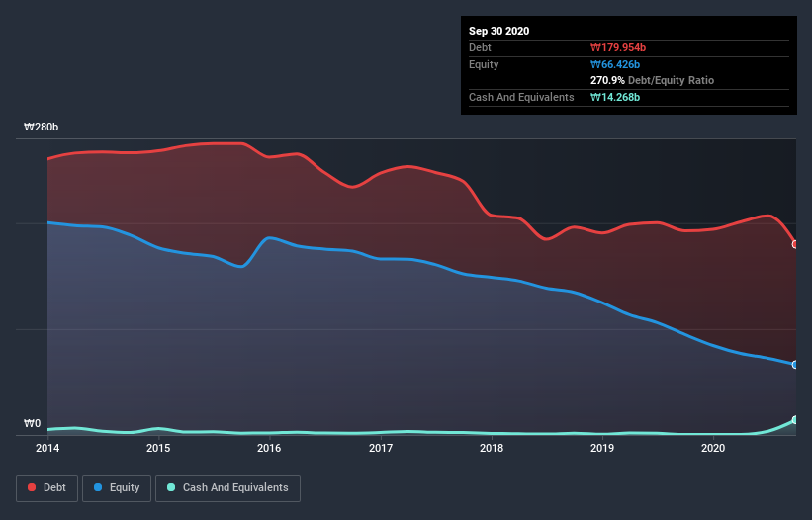The image size is (812, 520).
Task: Select the Debt endpoint marker on the red line
Action: (x=795, y=244)
